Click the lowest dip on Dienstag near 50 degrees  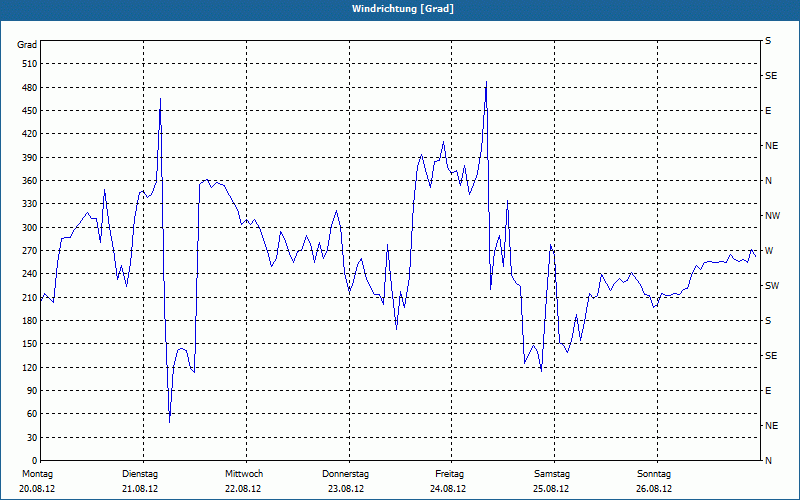pyautogui.click(x=169, y=422)
